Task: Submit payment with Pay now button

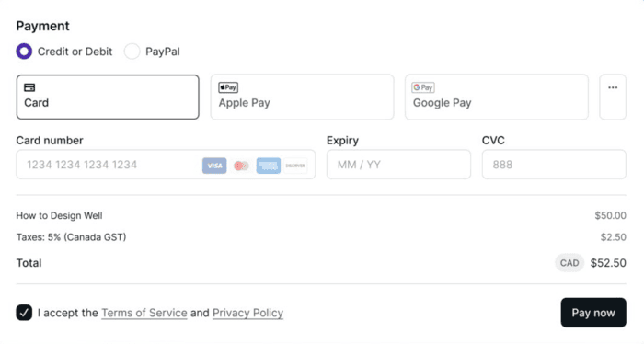Action: click(x=593, y=313)
